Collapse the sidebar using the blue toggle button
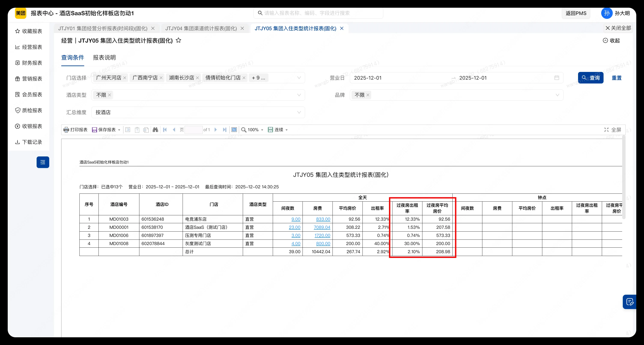 click(x=43, y=162)
